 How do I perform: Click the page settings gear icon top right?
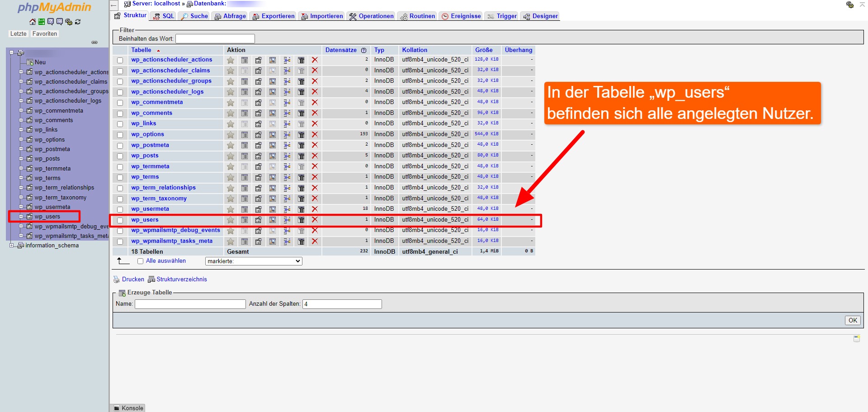click(x=850, y=5)
